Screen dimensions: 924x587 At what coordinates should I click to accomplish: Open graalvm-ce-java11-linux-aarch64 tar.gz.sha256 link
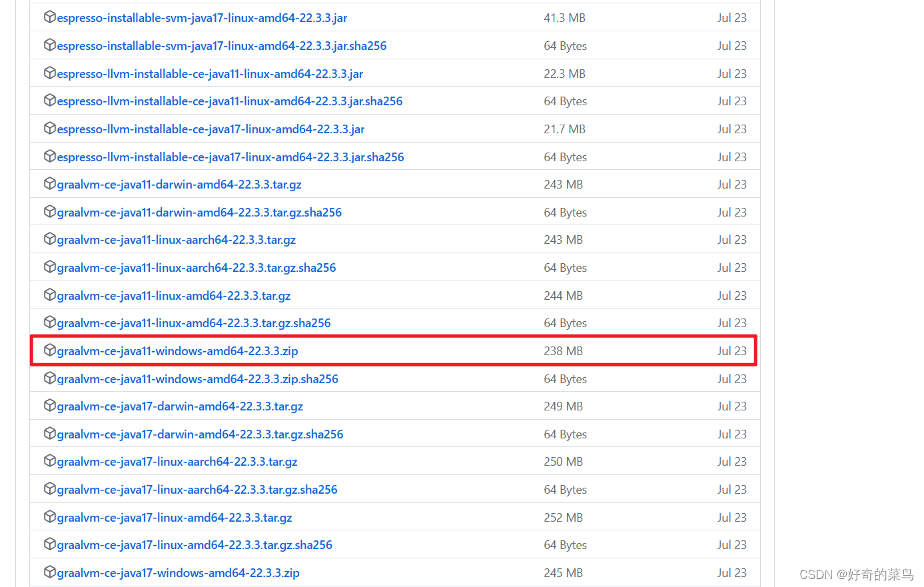click(197, 268)
